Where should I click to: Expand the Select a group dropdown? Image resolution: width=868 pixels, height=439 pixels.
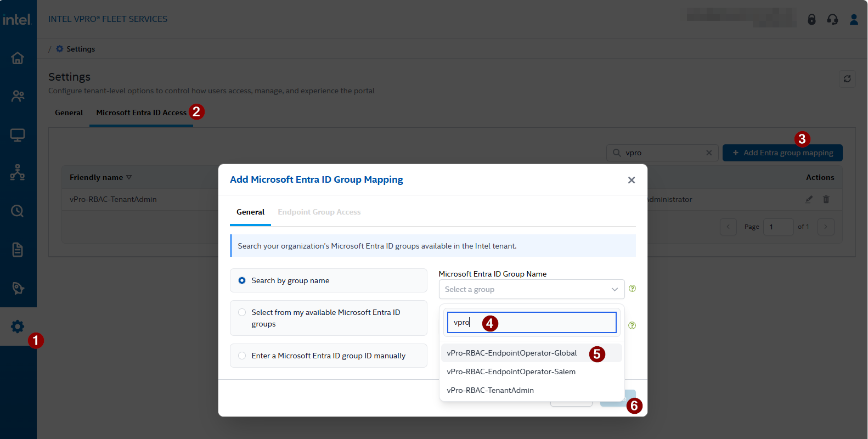[532, 289]
